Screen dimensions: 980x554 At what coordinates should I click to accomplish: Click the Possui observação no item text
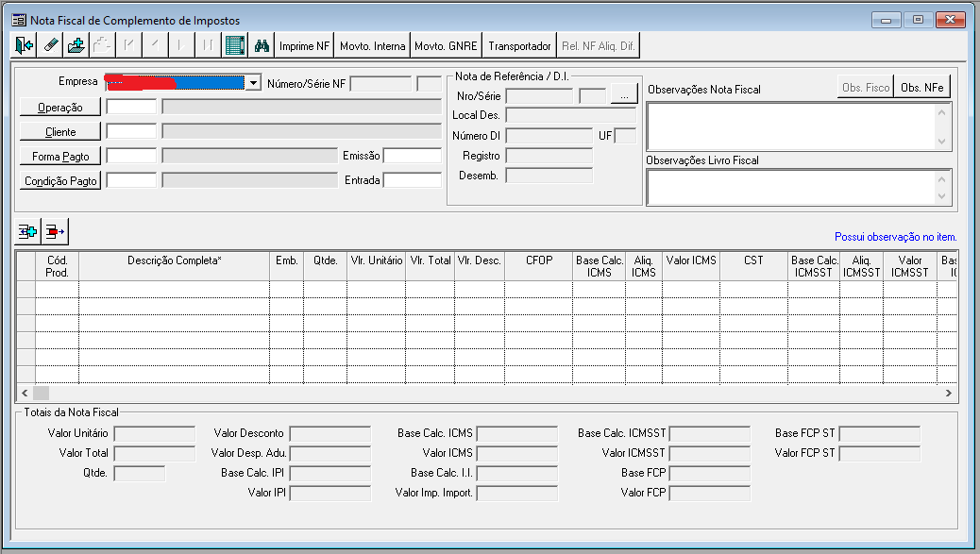pos(896,237)
